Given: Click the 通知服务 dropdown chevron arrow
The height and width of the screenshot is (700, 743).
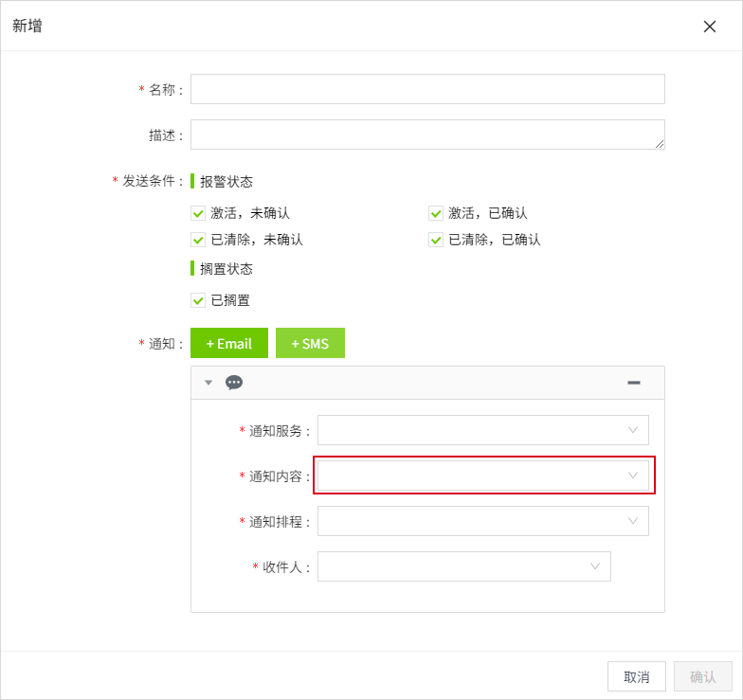Looking at the screenshot, I should (x=633, y=430).
